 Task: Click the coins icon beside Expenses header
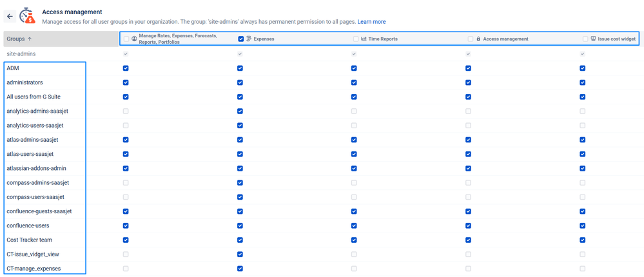click(249, 39)
